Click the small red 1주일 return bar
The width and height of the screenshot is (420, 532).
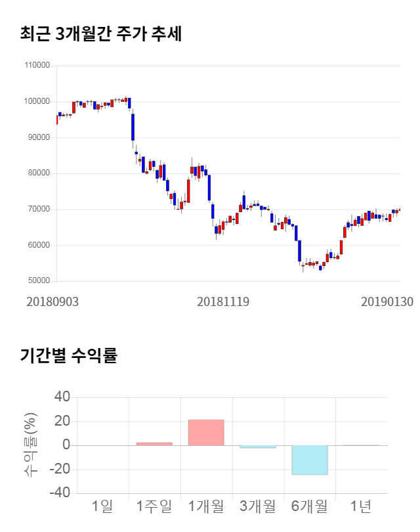[154, 444]
